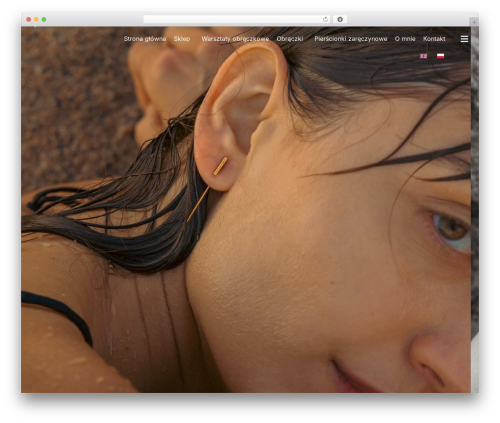Maximize the window with the green button
500x423 pixels.
coord(44,19)
